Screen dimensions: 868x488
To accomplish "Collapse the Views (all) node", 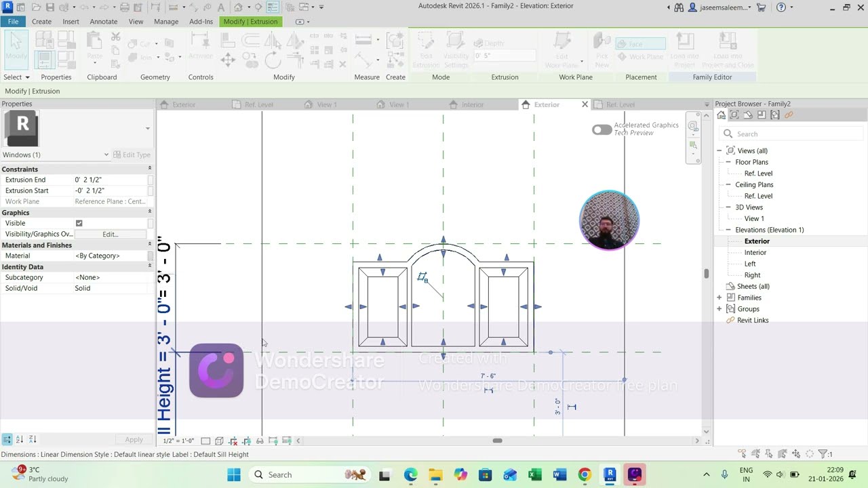I will [719, 150].
